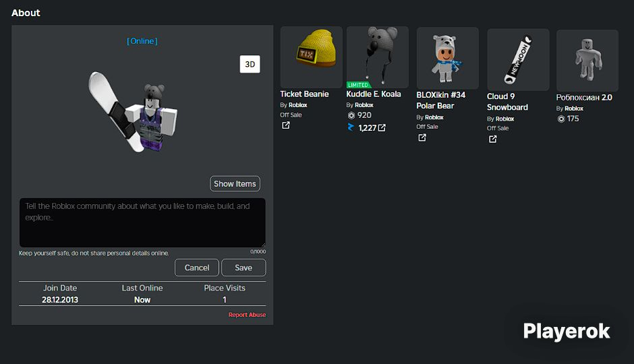Click the 0/1000 character counter
This screenshot has height=364, width=634.
point(258,251)
